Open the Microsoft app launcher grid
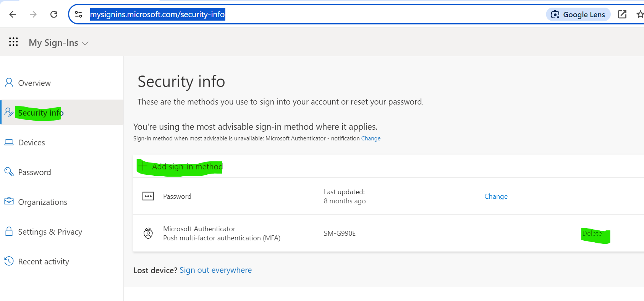The height and width of the screenshot is (301, 644). 13,42
